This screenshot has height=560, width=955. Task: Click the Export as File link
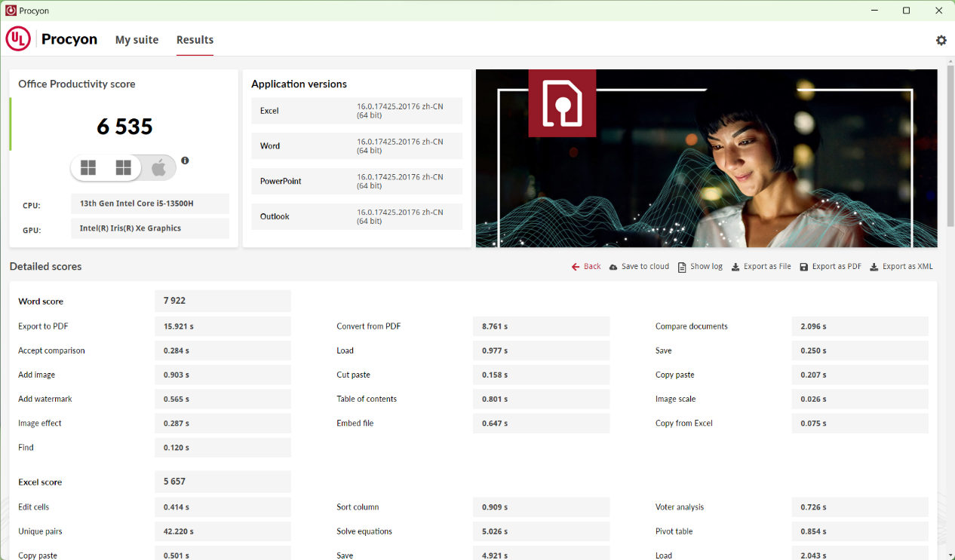[x=766, y=267]
